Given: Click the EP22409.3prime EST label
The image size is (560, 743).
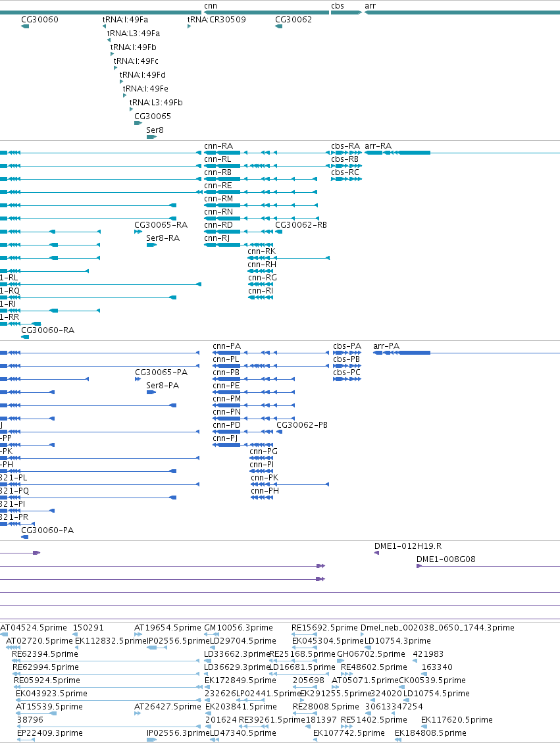Looking at the screenshot, I should [50, 733].
